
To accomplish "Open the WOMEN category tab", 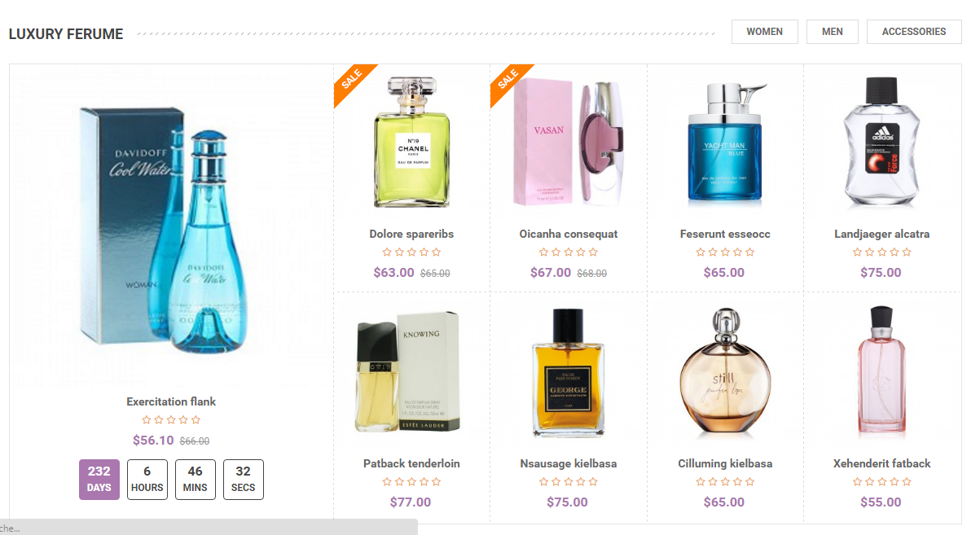I will pyautogui.click(x=764, y=32).
